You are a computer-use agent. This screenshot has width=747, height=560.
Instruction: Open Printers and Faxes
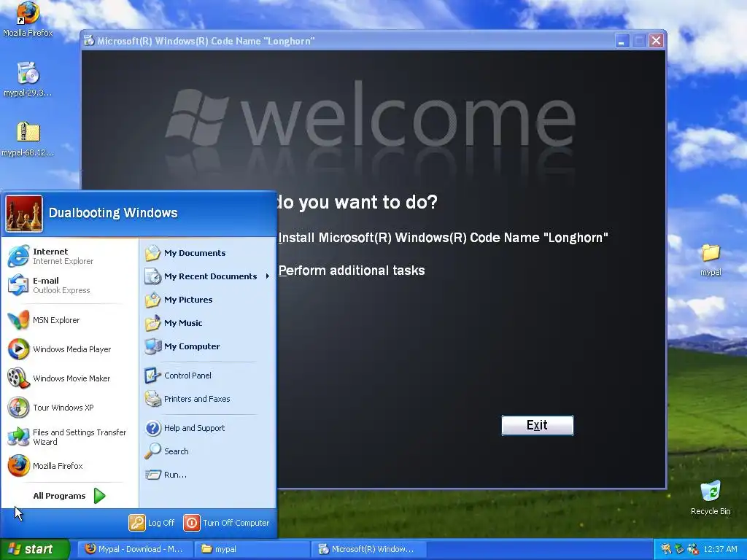pos(208,399)
